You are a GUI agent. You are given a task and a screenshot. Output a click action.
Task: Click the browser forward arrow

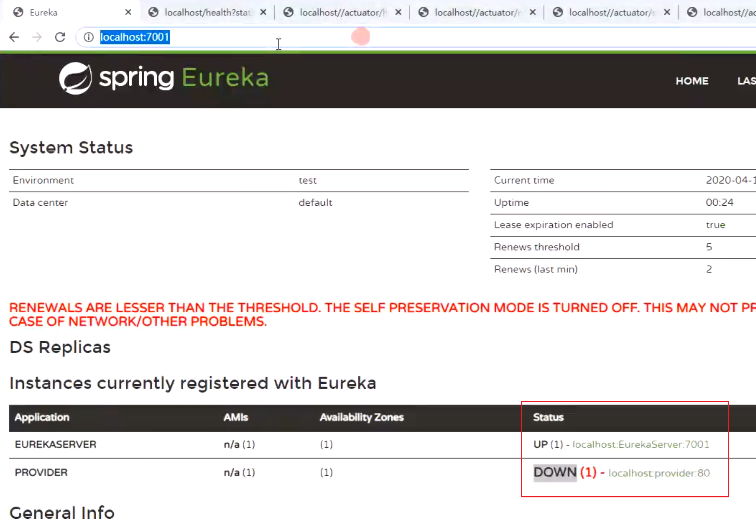(x=37, y=37)
